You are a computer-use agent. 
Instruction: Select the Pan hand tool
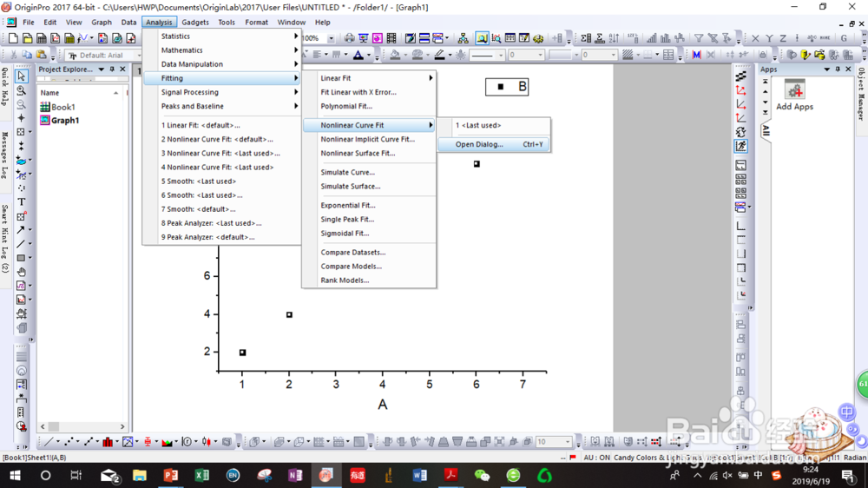pyautogui.click(x=21, y=272)
